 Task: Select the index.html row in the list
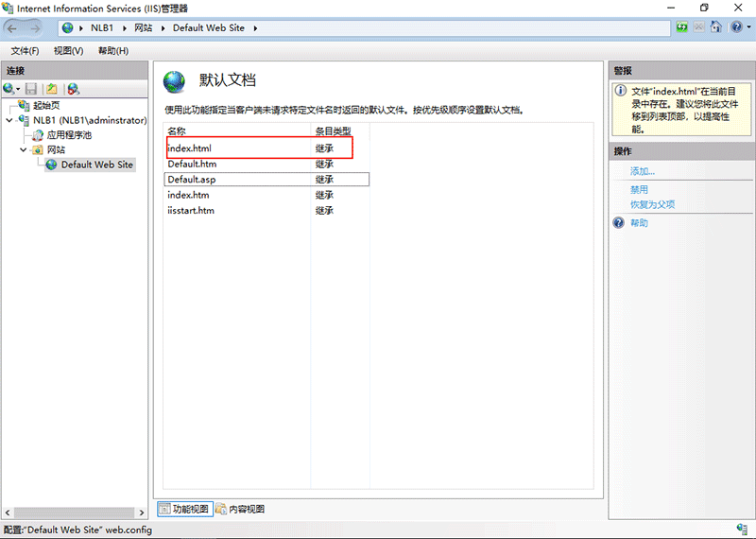click(266, 148)
